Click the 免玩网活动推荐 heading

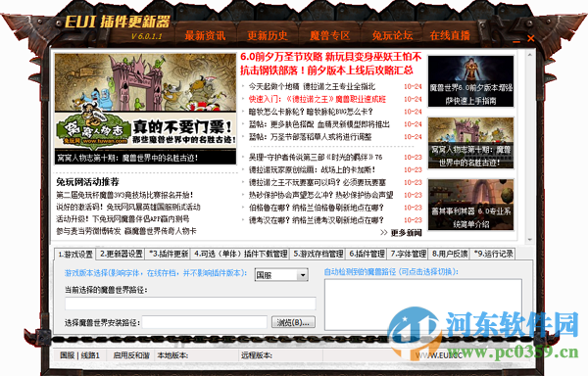click(x=88, y=182)
